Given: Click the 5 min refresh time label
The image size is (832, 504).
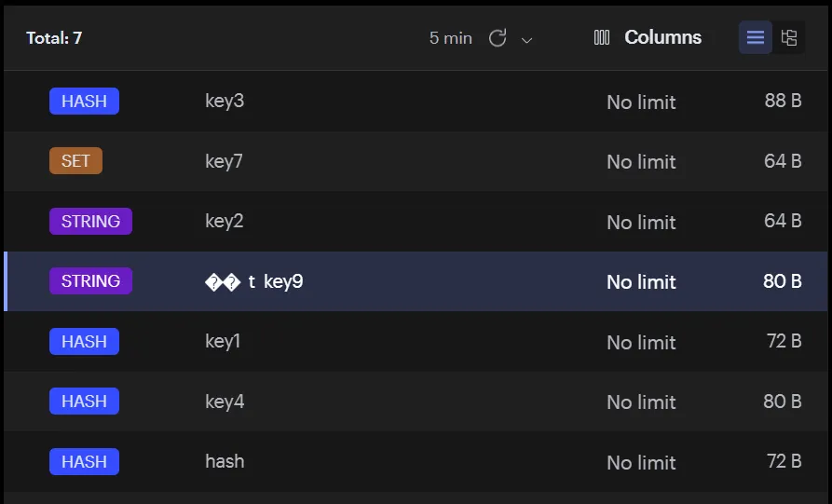Looking at the screenshot, I should point(450,38).
